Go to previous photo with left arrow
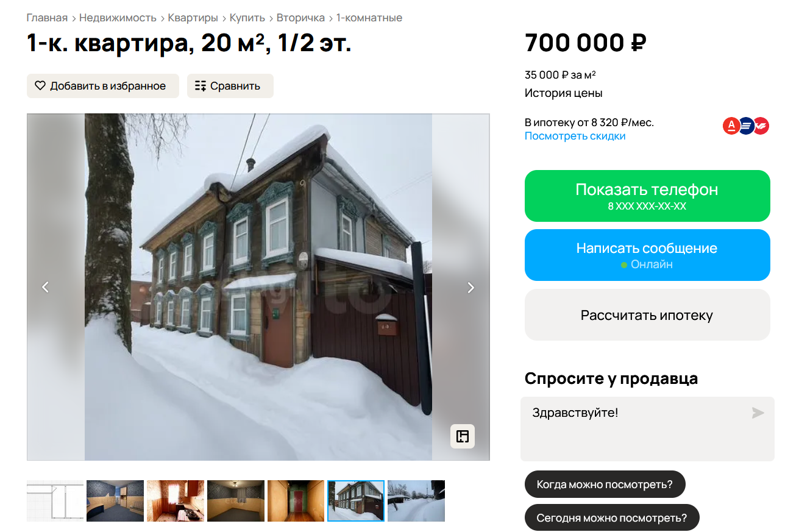Image resolution: width=799 pixels, height=532 pixels. click(45, 287)
